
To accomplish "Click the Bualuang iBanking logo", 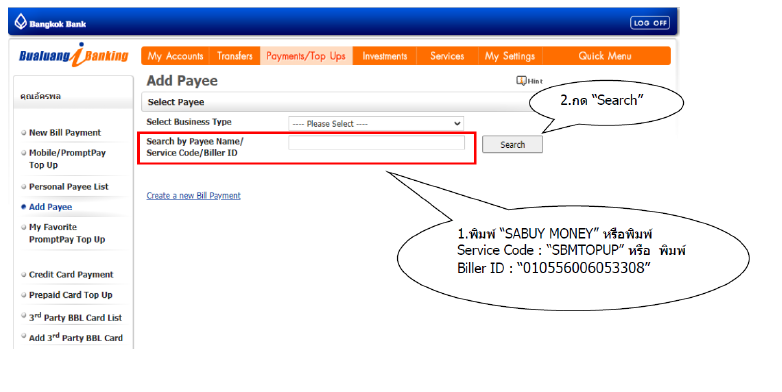I will tap(73, 55).
